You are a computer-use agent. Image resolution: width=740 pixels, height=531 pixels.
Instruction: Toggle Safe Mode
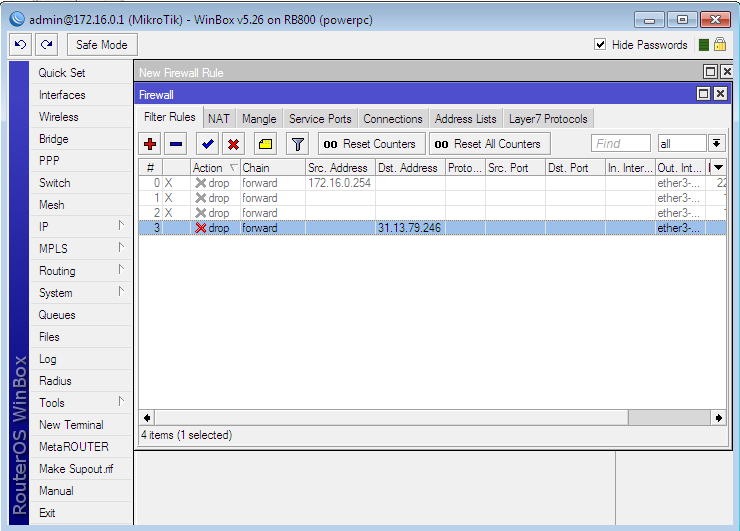pos(102,45)
